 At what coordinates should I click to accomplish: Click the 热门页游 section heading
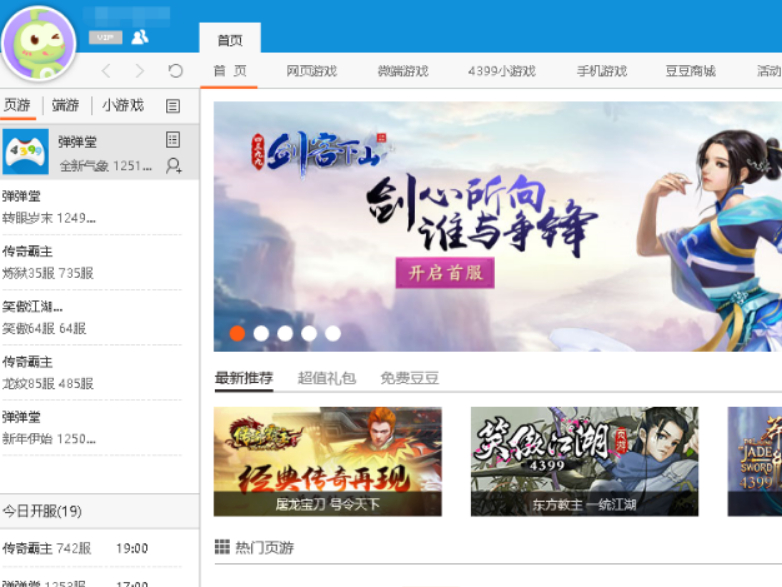[265, 548]
